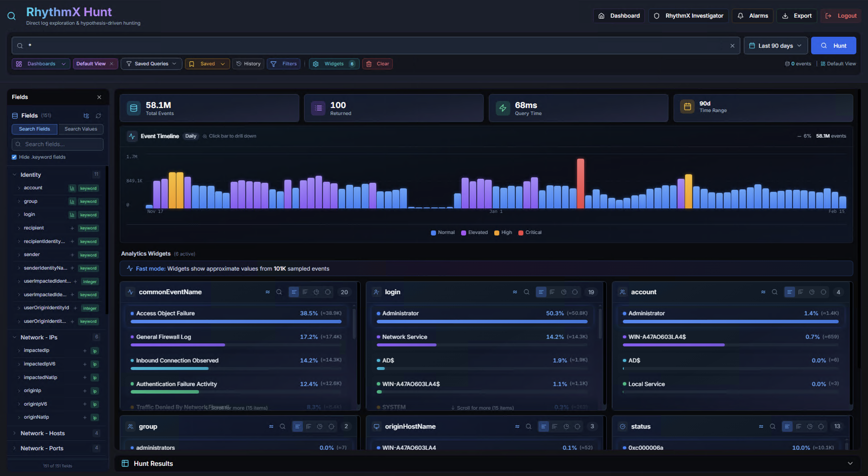Image resolution: width=868 pixels, height=476 pixels.
Task: Click the refresh fields icon
Action: (x=98, y=115)
